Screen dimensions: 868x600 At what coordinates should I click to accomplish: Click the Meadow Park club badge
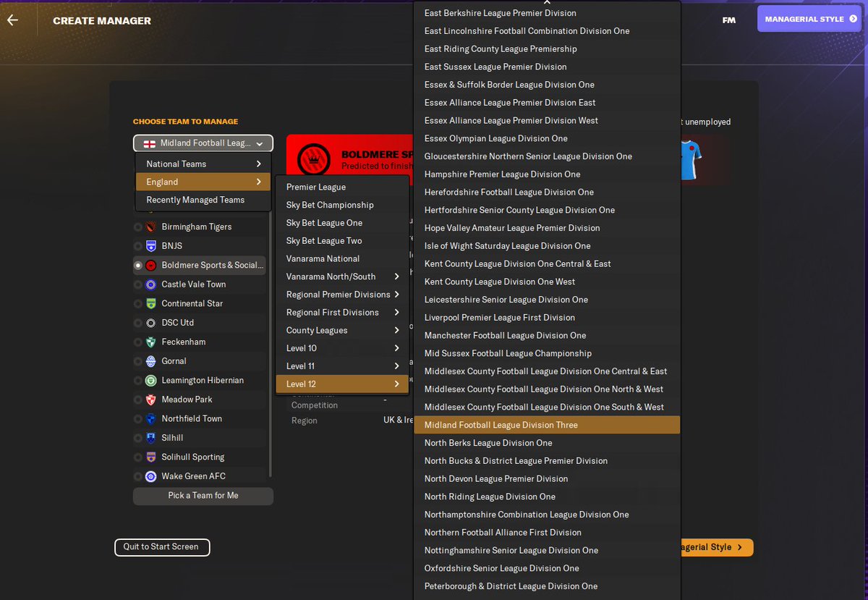tap(150, 400)
